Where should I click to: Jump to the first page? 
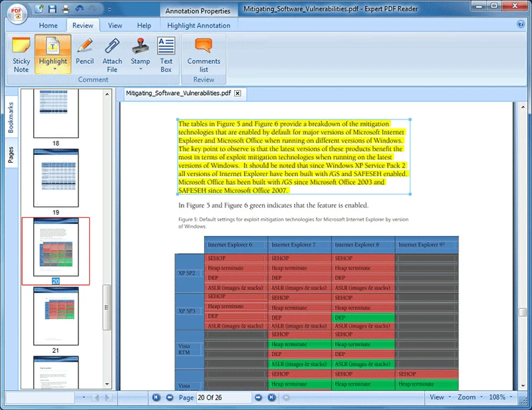[x=156, y=397]
